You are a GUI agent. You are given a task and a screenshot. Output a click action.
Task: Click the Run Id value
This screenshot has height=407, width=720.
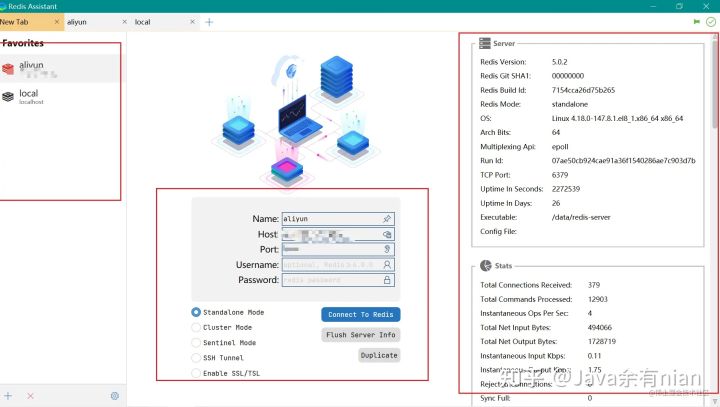[x=624, y=161]
